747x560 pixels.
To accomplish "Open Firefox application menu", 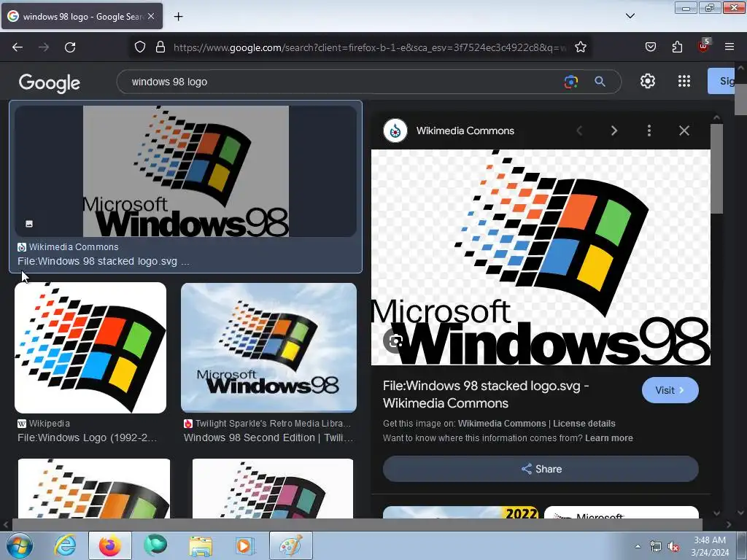I will pyautogui.click(x=729, y=47).
